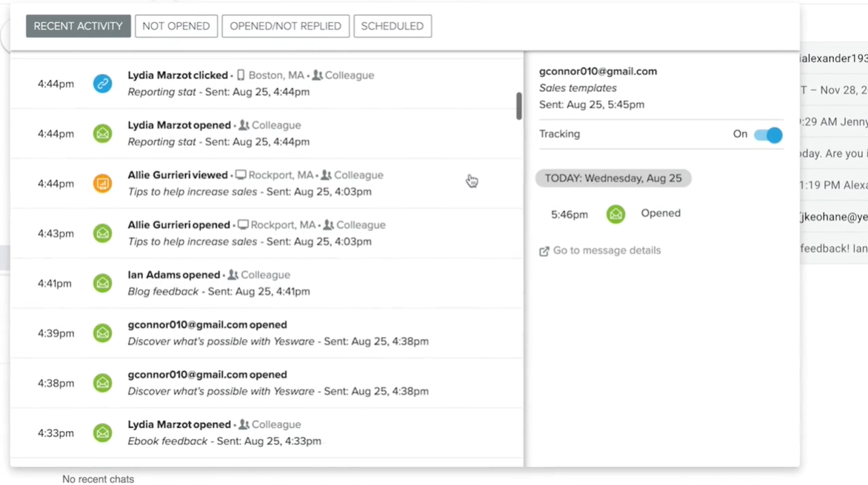The height and width of the screenshot is (485, 868).
Task: Click green opened icon for Allie Gurrieri 4:43pm
Action: coord(102,233)
